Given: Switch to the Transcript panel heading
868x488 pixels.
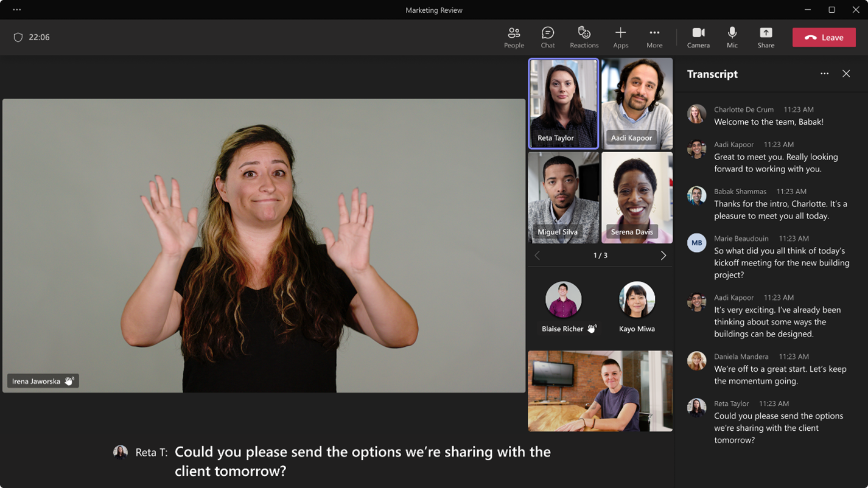Looking at the screenshot, I should 712,74.
